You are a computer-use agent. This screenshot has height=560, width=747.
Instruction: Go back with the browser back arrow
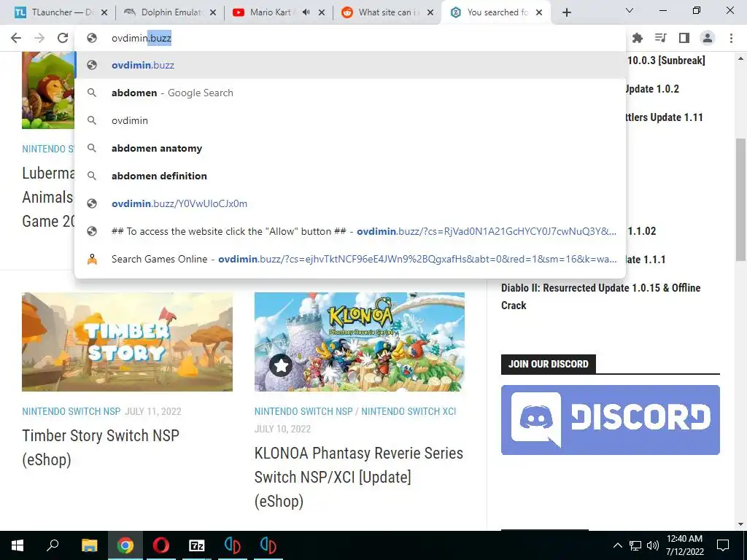16,38
